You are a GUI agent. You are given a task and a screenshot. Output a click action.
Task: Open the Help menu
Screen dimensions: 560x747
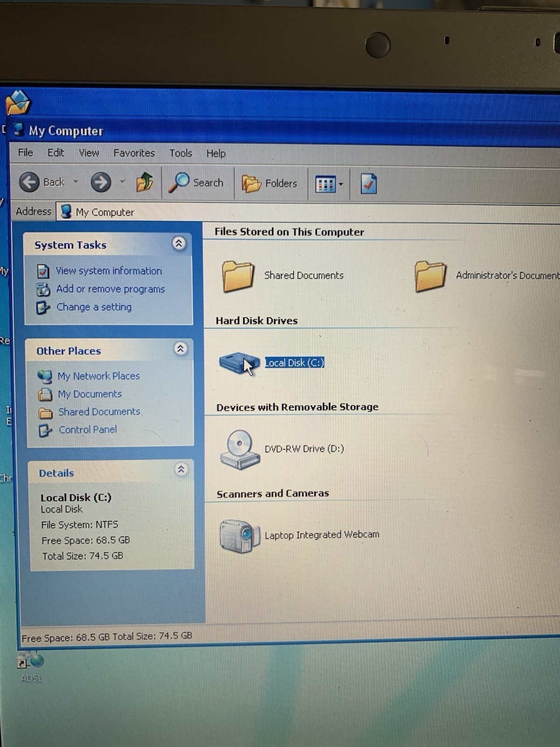tap(216, 154)
